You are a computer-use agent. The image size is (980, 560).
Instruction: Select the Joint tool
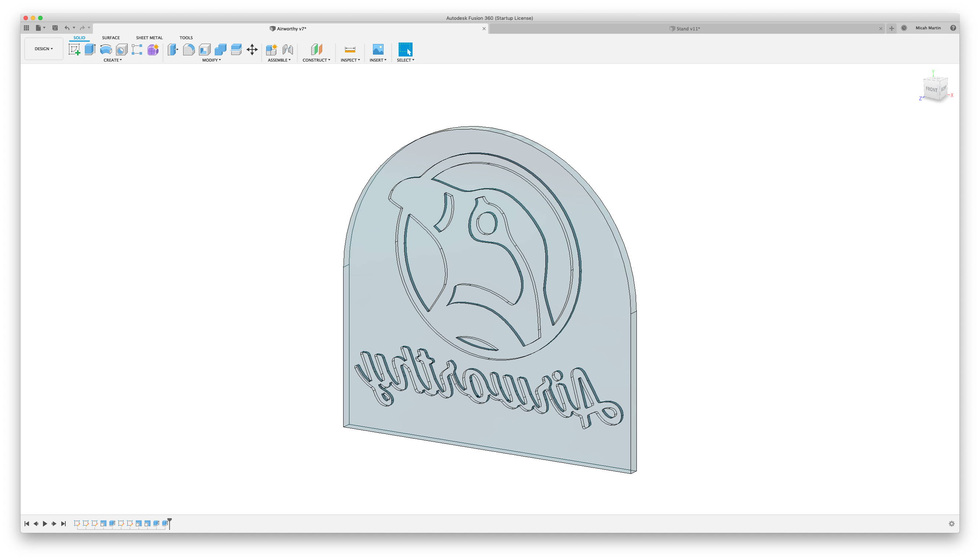click(287, 50)
